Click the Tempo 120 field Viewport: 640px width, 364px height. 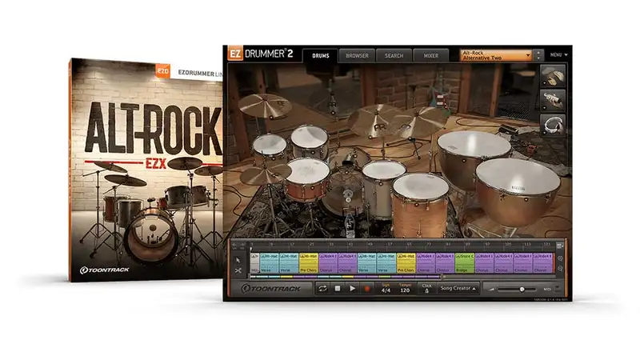click(x=405, y=289)
